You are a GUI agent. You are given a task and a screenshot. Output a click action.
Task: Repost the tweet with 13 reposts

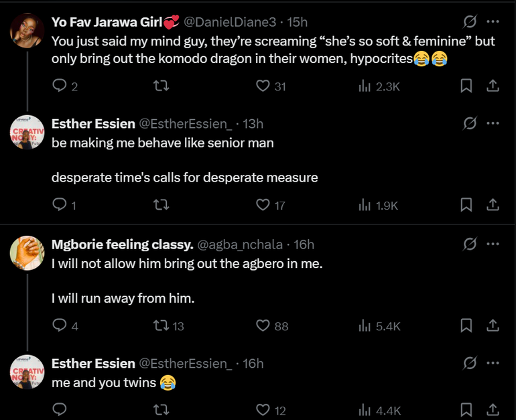tap(161, 326)
